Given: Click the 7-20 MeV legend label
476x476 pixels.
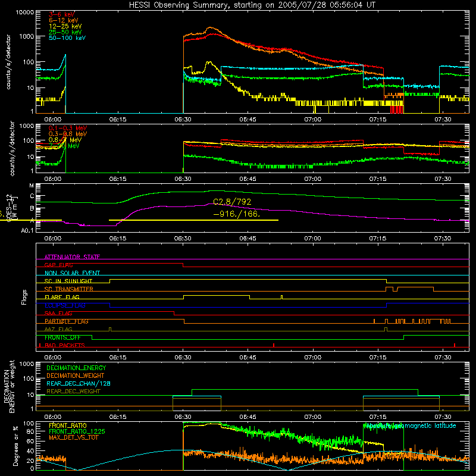Looking at the screenshot, I should [x=64, y=146].
